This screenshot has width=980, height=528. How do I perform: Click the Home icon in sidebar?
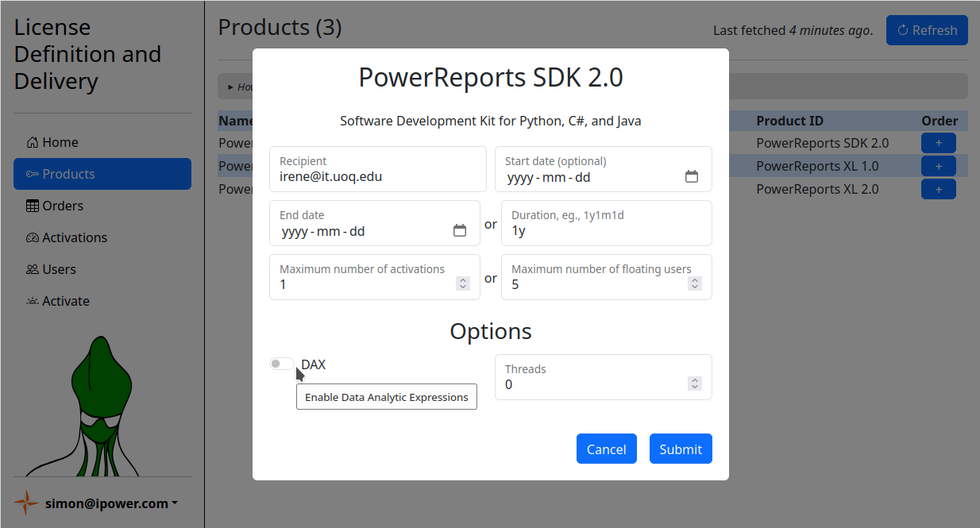32,143
